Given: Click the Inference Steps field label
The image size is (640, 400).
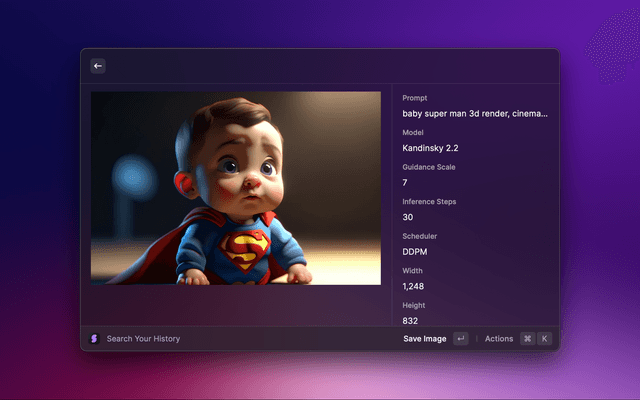Looking at the screenshot, I should [x=429, y=201].
